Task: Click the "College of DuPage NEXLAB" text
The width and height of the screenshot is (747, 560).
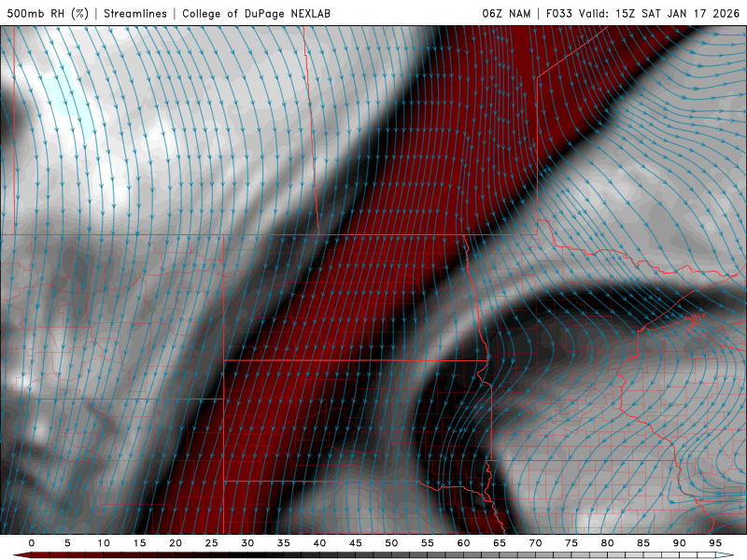Action: (x=256, y=13)
